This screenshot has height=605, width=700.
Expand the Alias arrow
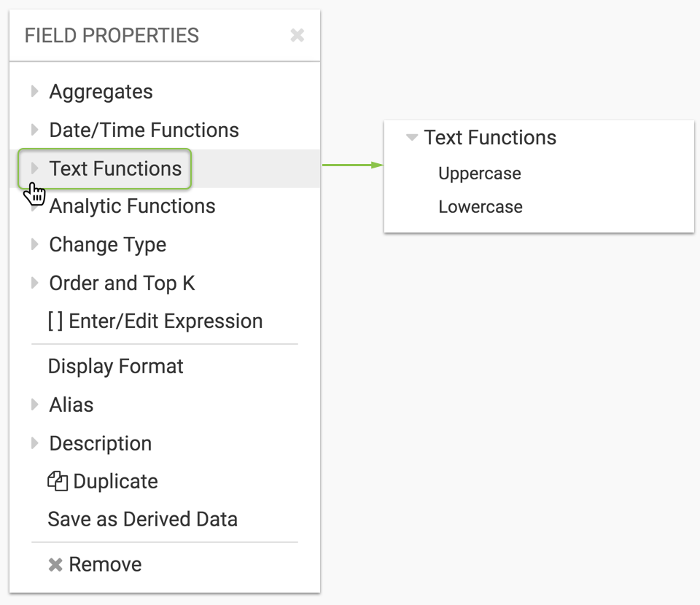[34, 405]
